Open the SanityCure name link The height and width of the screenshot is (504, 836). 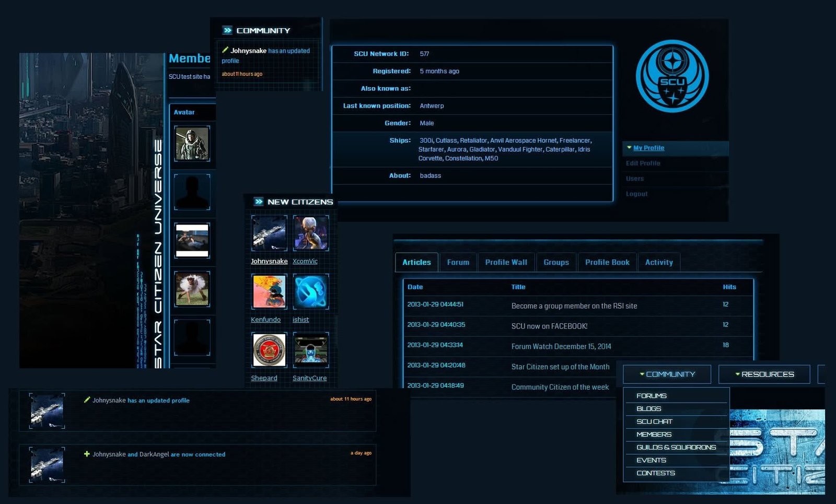pos(309,378)
